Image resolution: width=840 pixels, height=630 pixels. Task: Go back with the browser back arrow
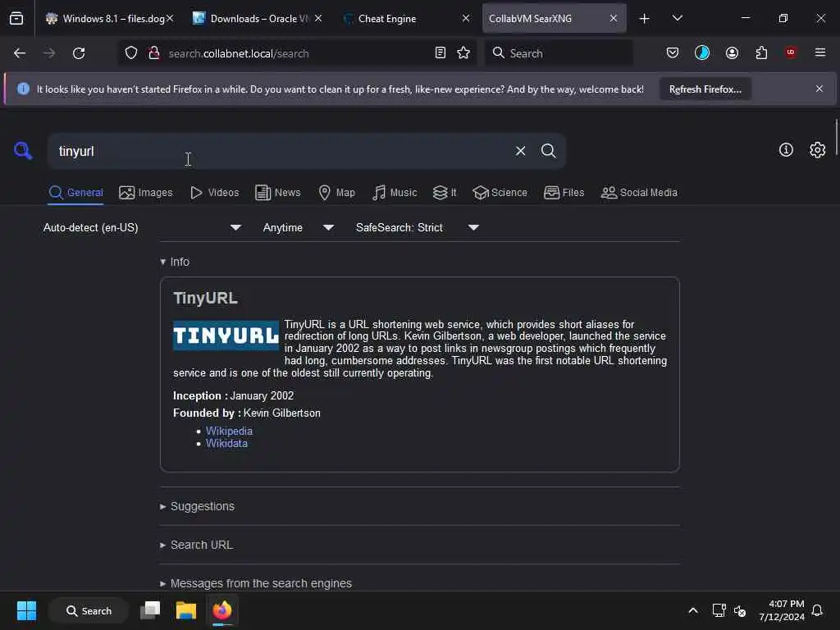tap(20, 53)
